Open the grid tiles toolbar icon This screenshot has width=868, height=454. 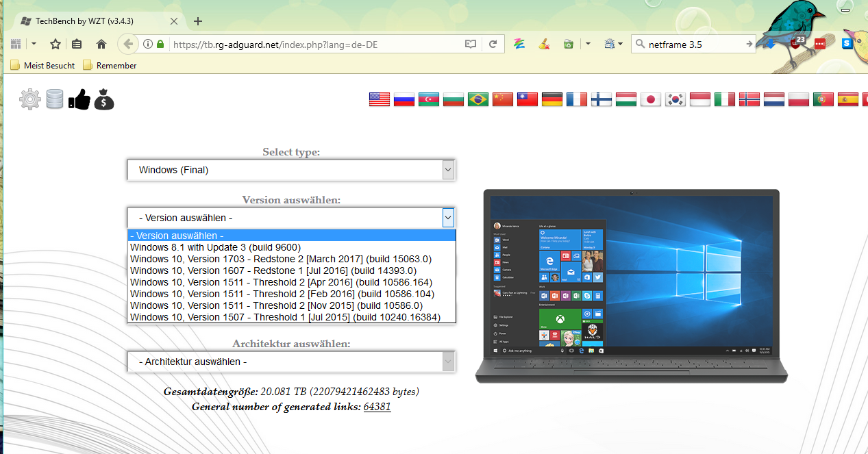(16, 44)
